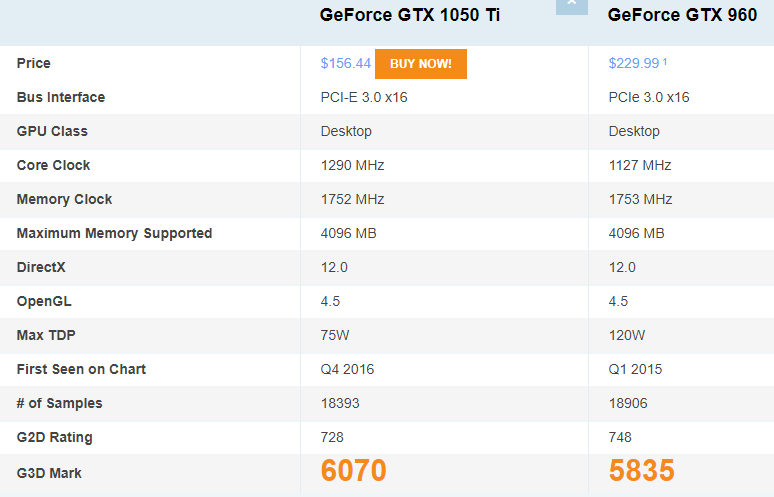The image size is (774, 497).
Task: Click the 728 G2D Rating value
Action: (x=332, y=437)
